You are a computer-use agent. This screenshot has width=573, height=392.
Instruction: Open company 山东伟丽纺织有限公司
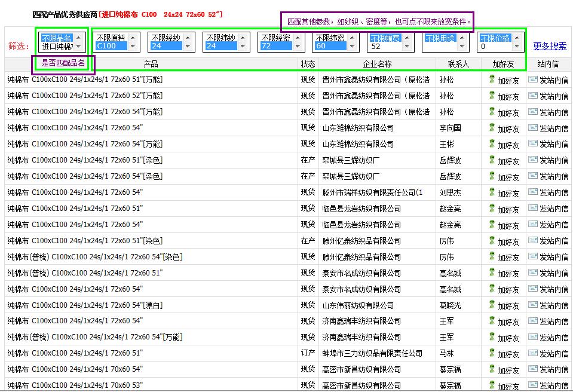(358, 305)
